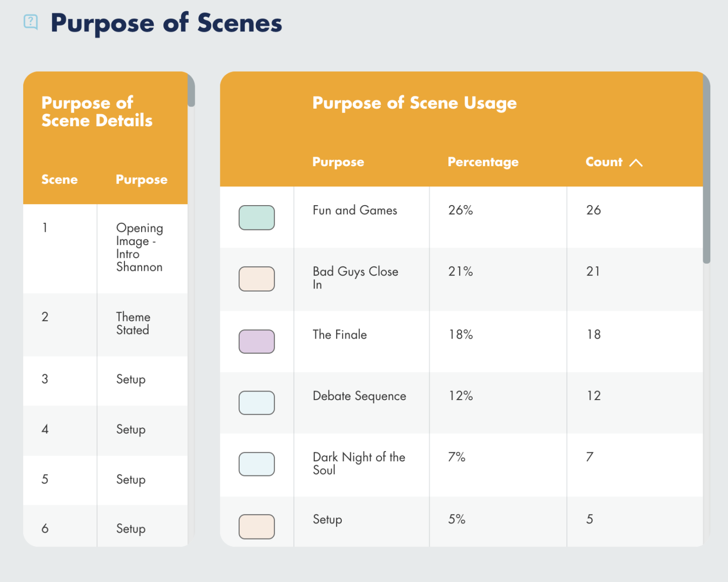Toggle Count column sort arrow

[x=636, y=163]
